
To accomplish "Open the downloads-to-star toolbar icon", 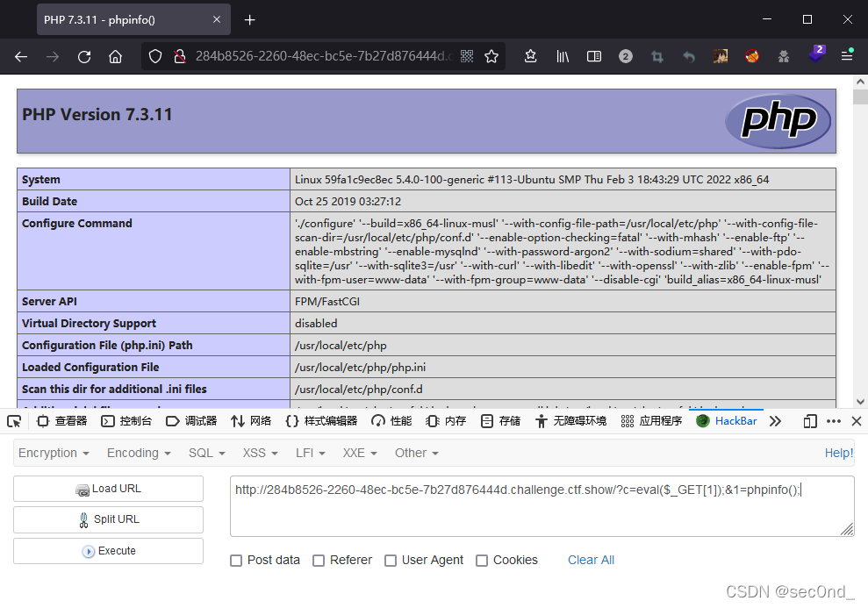I will tap(530, 56).
